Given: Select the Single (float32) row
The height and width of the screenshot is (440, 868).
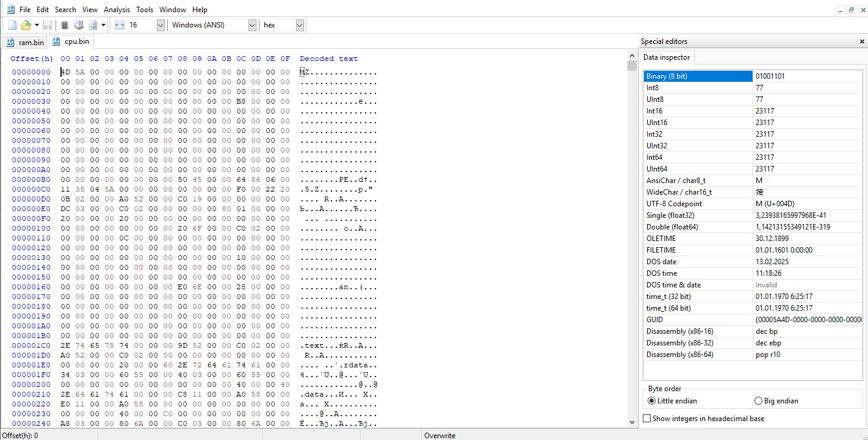Looking at the screenshot, I should [753, 215].
